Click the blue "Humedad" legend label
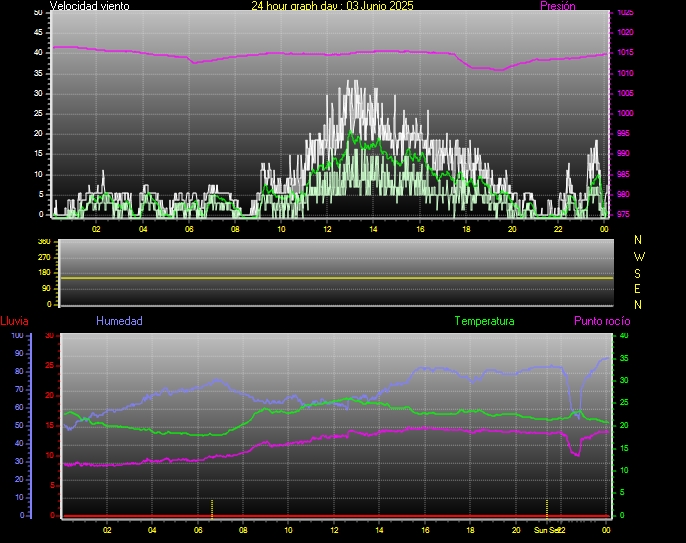 [119, 321]
